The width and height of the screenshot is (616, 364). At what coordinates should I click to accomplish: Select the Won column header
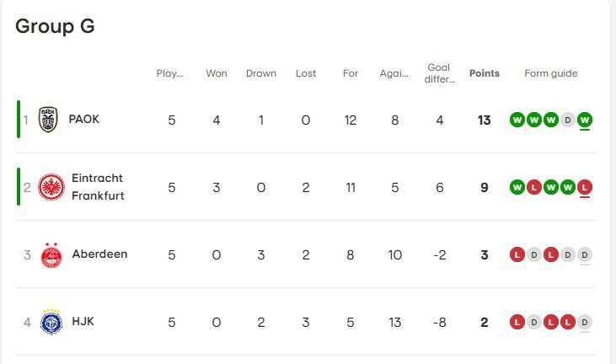point(217,73)
